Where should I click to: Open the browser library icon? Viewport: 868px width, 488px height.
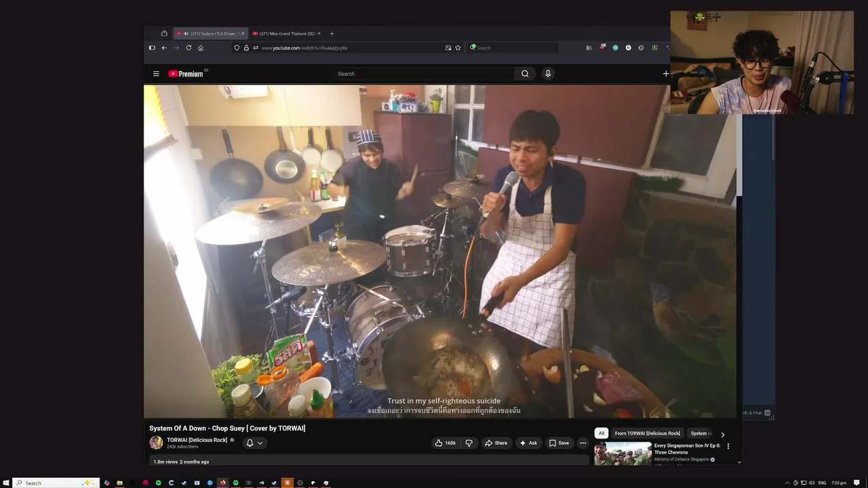click(589, 48)
